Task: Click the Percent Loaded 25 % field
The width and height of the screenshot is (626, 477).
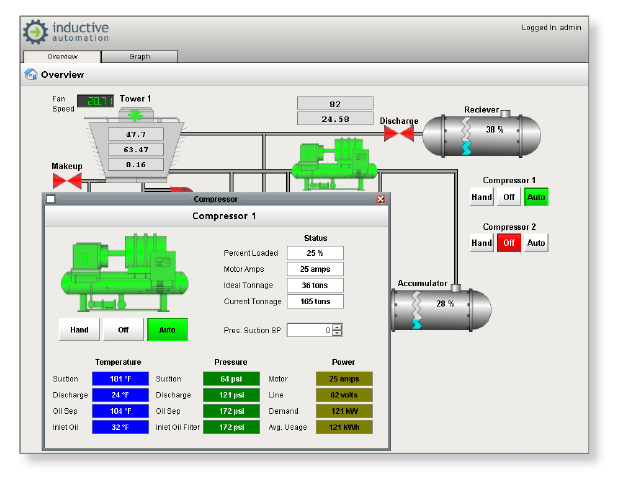Action: (x=315, y=253)
